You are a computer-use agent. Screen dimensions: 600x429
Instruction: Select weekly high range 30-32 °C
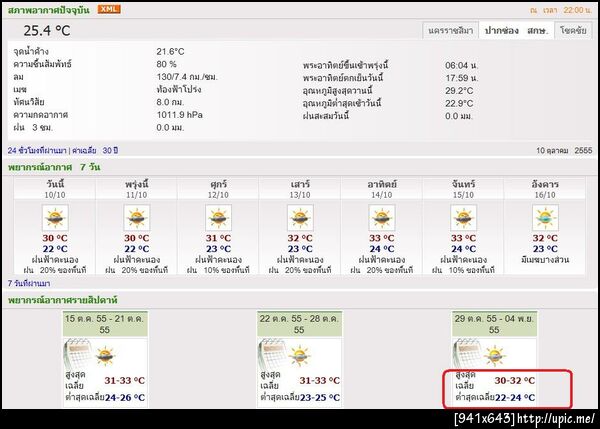[515, 381]
